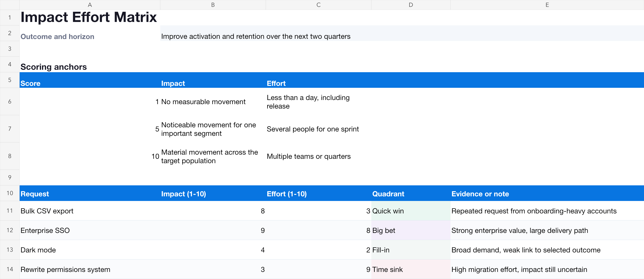Select column C header
The image size is (644, 279).
point(318,5)
